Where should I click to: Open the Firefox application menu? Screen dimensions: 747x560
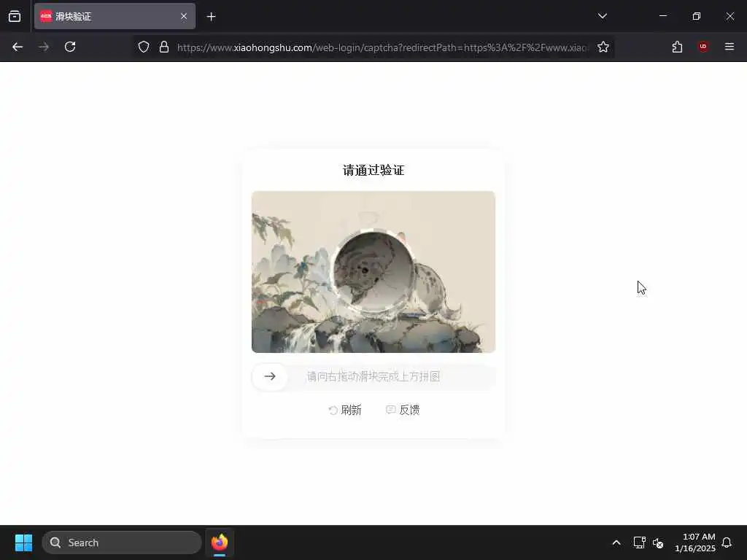[x=729, y=47]
